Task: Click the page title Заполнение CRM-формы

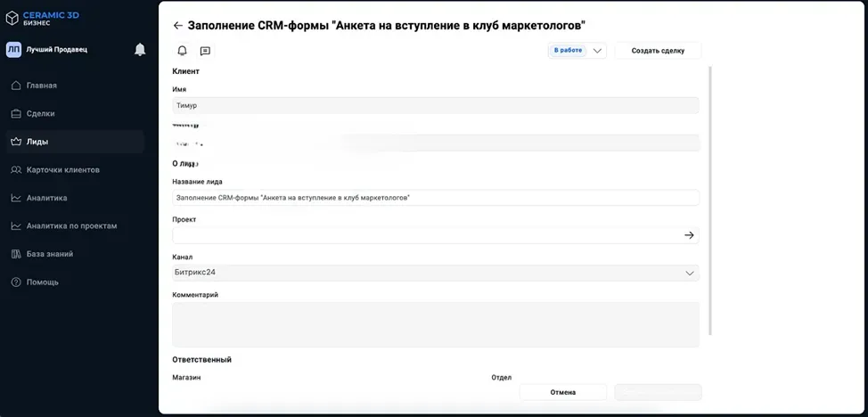Action: [387, 26]
